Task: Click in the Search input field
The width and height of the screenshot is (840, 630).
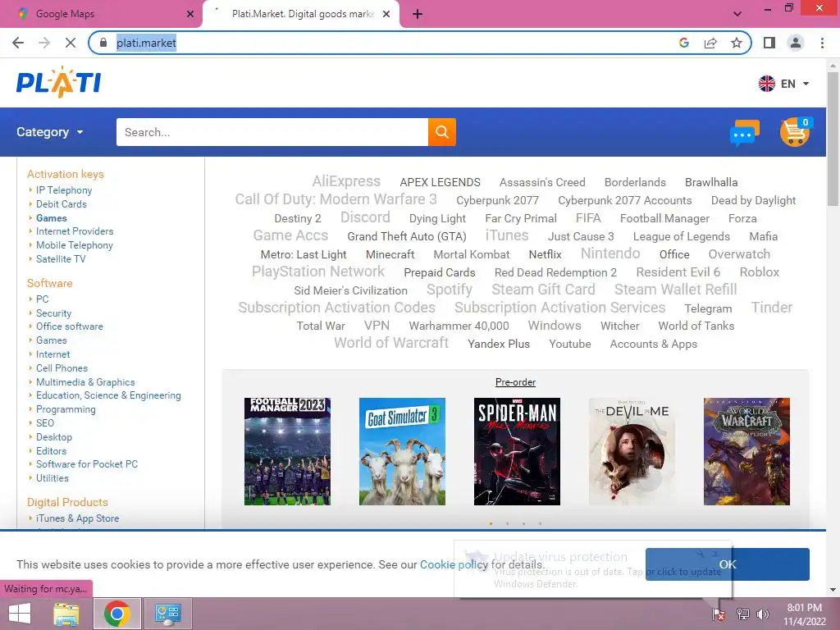Action: coord(272,132)
